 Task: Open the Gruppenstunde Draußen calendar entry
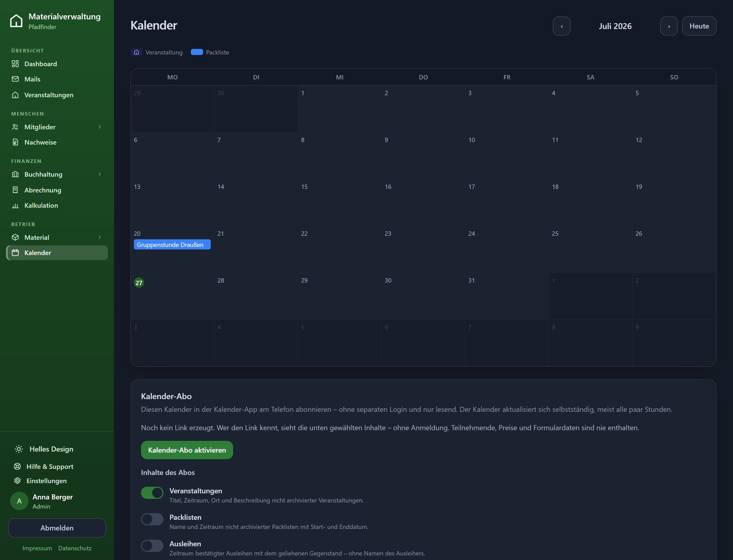pyautogui.click(x=172, y=244)
